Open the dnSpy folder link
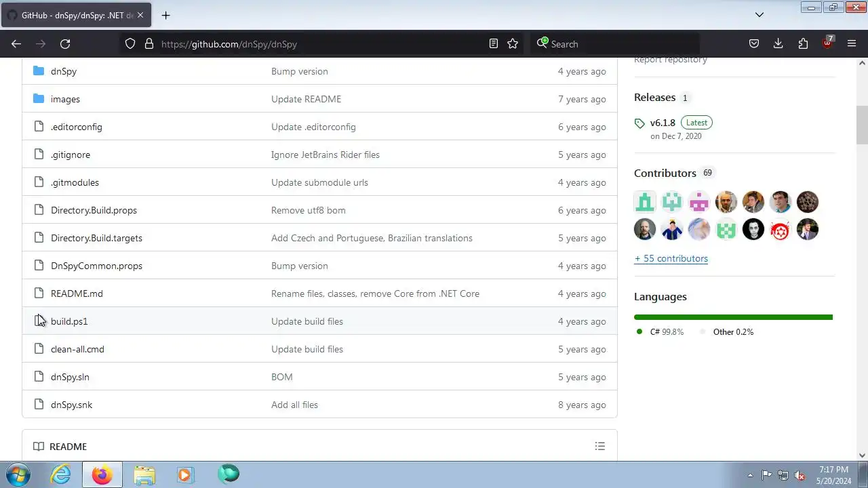The height and width of the screenshot is (488, 868). coord(64,71)
